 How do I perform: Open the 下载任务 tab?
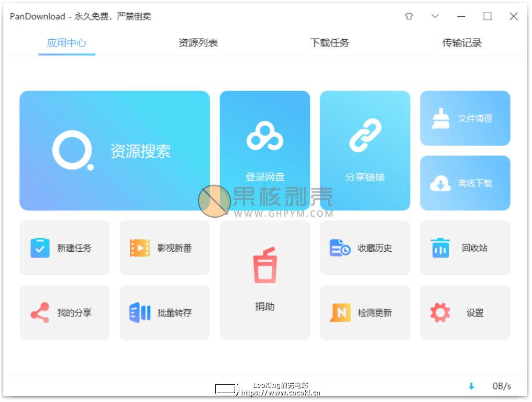(x=329, y=43)
